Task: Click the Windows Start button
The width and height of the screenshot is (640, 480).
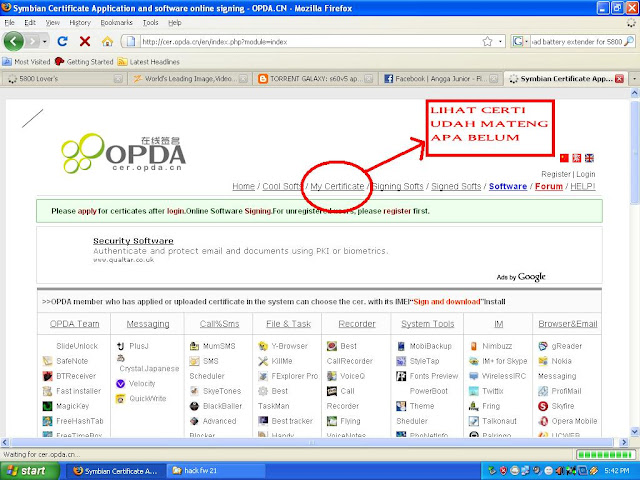Action: click(29, 471)
